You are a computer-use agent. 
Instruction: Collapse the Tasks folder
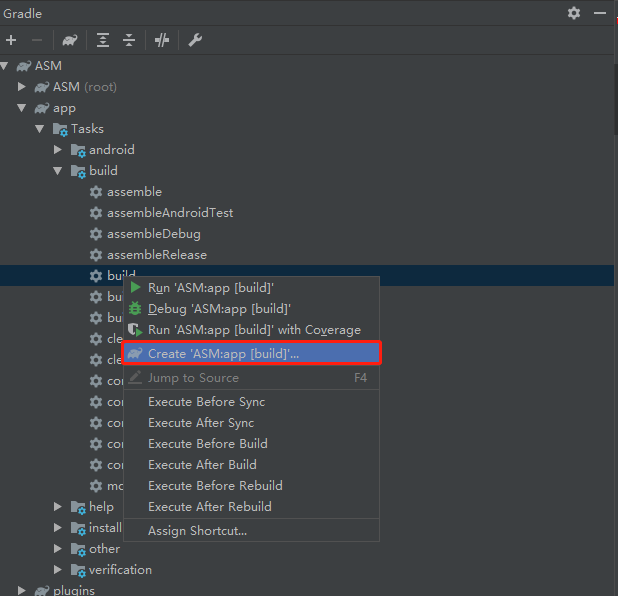[39, 129]
